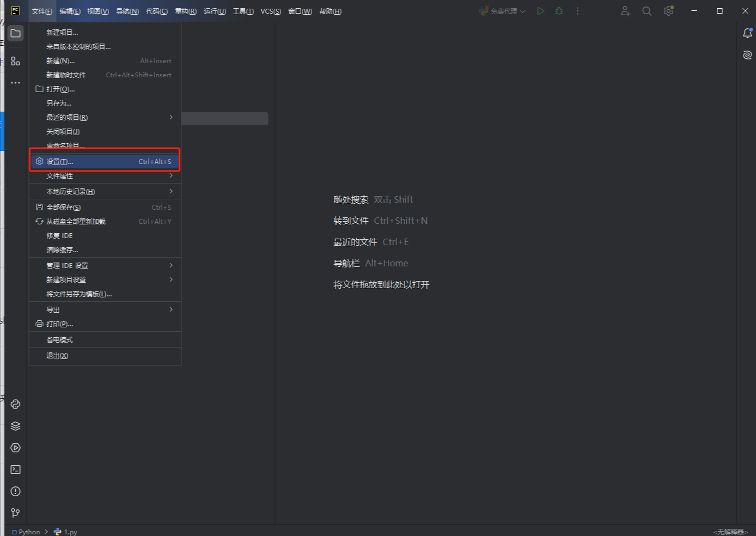The height and width of the screenshot is (536, 756).
Task: Open Code With Me user-plus icon
Action: pos(625,11)
